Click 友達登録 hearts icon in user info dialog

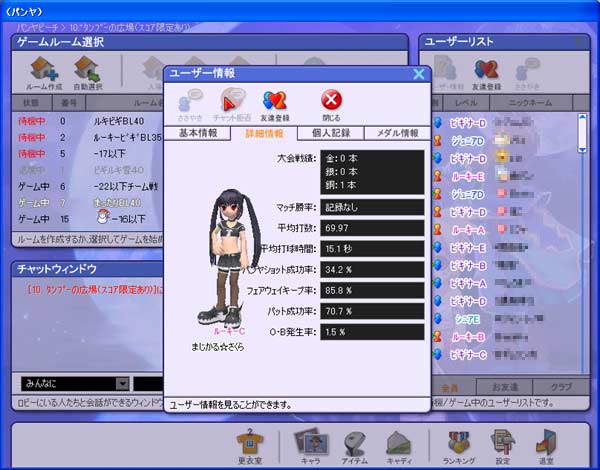pyautogui.click(x=275, y=101)
